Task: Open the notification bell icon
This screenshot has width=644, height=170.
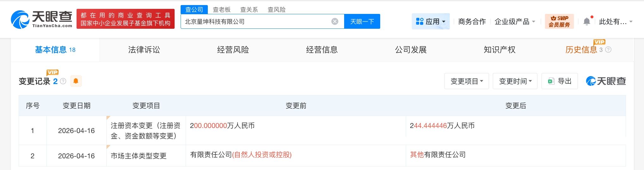Action: tap(586, 21)
